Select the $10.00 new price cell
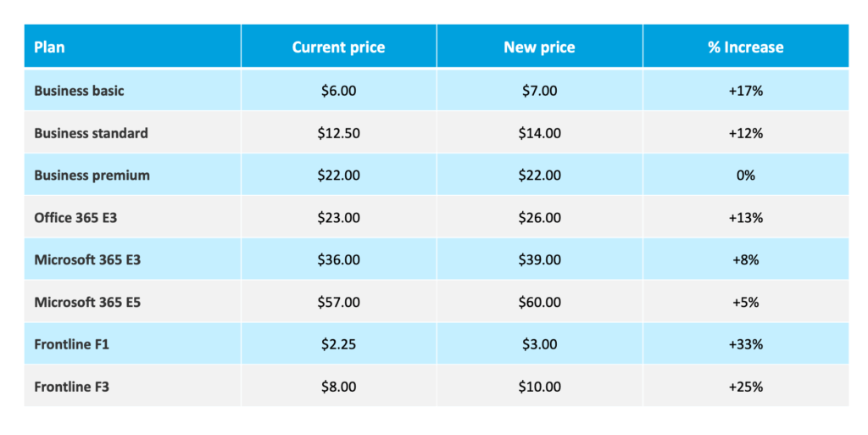The width and height of the screenshot is (868, 435). click(x=539, y=387)
